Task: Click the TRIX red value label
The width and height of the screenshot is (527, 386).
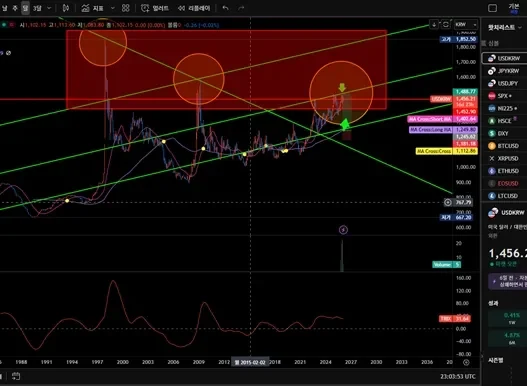Action: pos(455,318)
